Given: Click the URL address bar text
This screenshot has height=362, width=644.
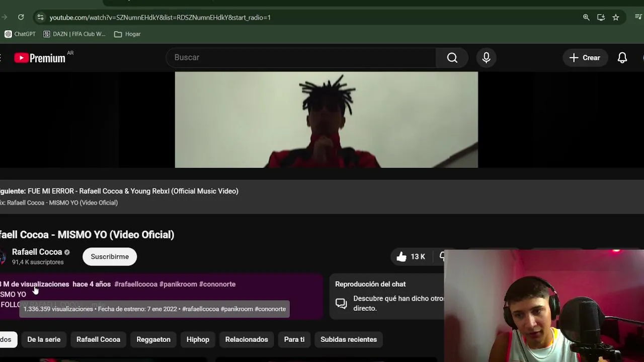Looking at the screenshot, I should click(160, 18).
